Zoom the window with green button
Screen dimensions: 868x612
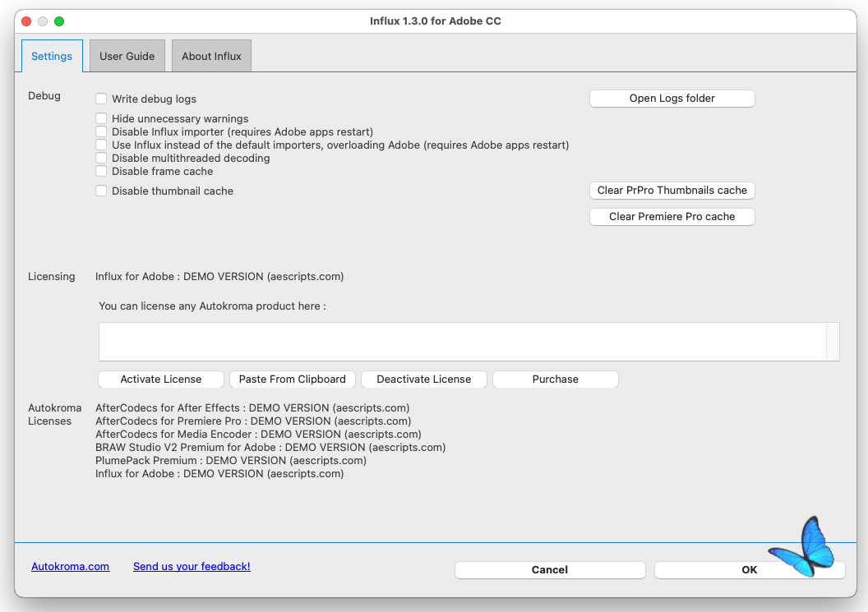(59, 21)
